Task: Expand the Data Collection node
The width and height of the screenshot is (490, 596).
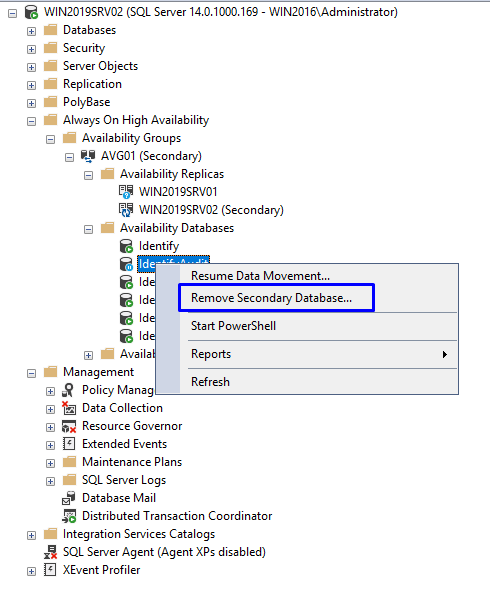Action: pos(51,409)
